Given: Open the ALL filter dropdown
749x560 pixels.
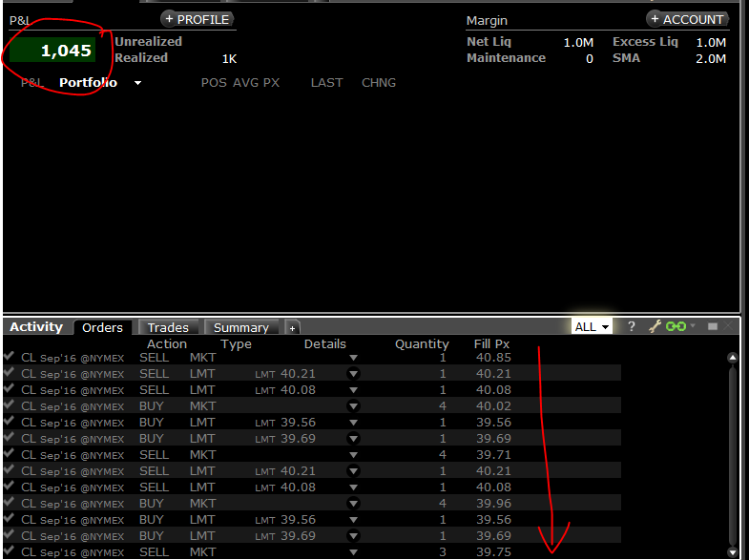Looking at the screenshot, I should coord(592,327).
